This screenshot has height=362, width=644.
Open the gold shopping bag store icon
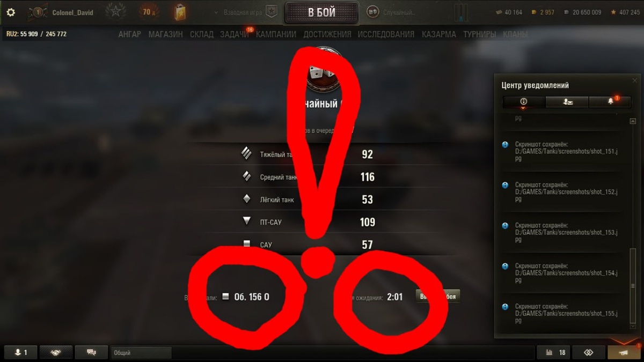[x=180, y=12]
